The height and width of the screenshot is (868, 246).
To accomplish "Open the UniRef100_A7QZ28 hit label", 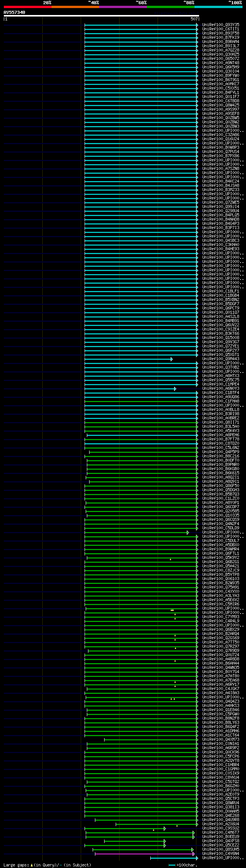I will [x=221, y=50].
